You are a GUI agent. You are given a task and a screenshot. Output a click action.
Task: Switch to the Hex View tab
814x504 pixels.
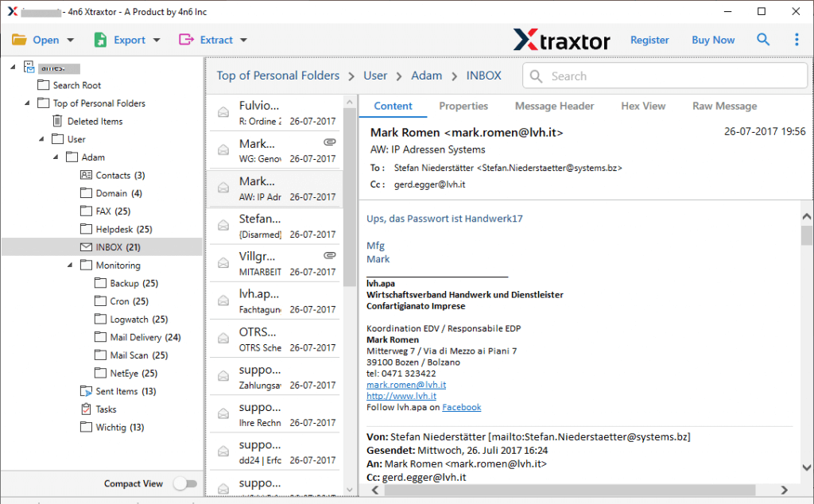(643, 106)
